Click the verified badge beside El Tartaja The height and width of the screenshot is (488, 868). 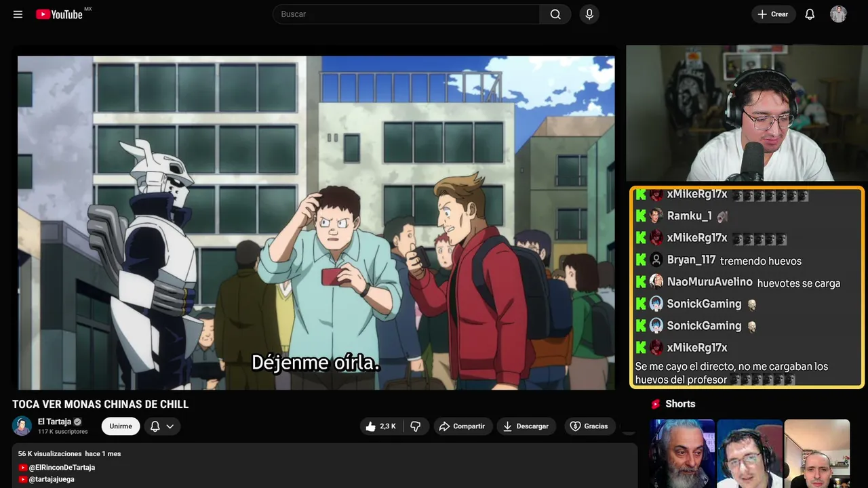(78, 422)
